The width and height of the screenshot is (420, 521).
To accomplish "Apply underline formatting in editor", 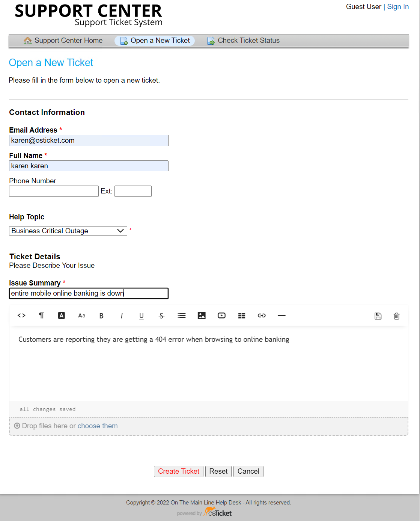I will coord(142,316).
